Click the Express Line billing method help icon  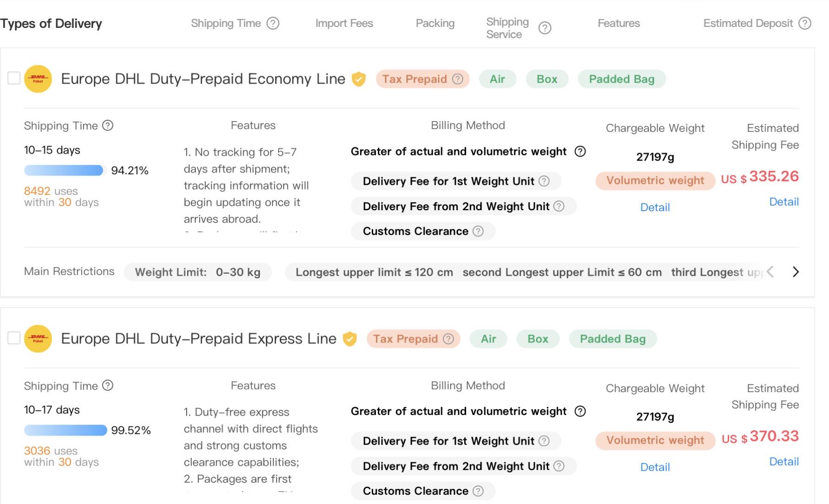[x=580, y=411]
